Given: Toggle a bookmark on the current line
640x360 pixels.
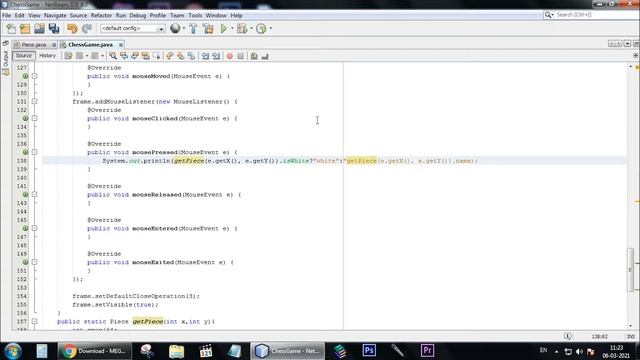Looking at the screenshot, I should (191, 56).
